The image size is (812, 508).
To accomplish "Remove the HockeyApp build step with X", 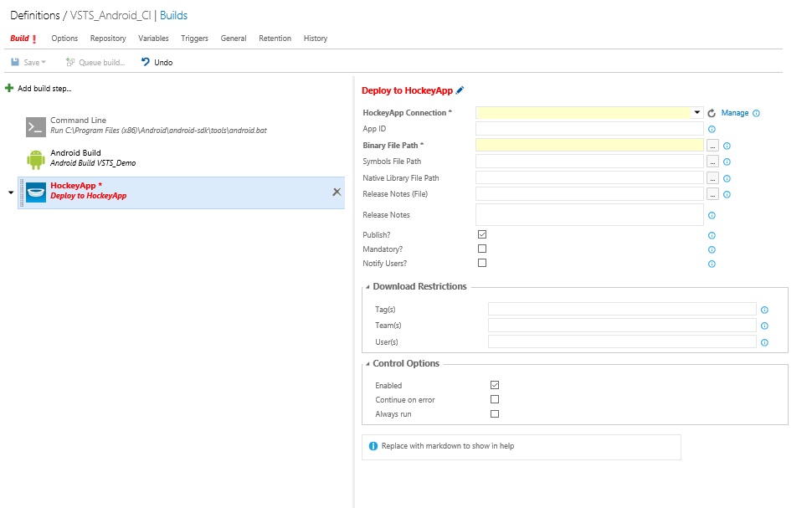I will coord(337,192).
